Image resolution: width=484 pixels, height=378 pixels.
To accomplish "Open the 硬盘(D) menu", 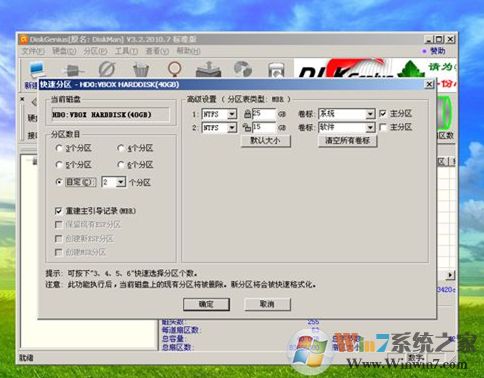I will coord(64,51).
